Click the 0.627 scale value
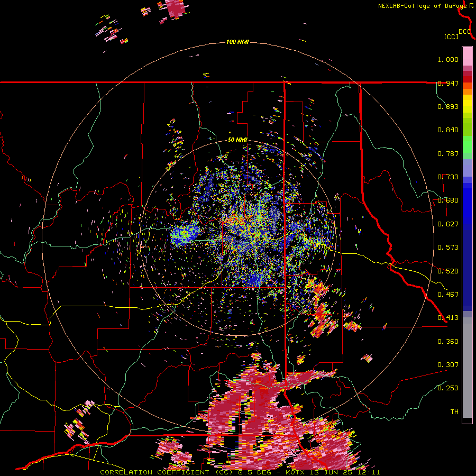Image resolution: width=476 pixels, height=476 pixels. (x=448, y=224)
